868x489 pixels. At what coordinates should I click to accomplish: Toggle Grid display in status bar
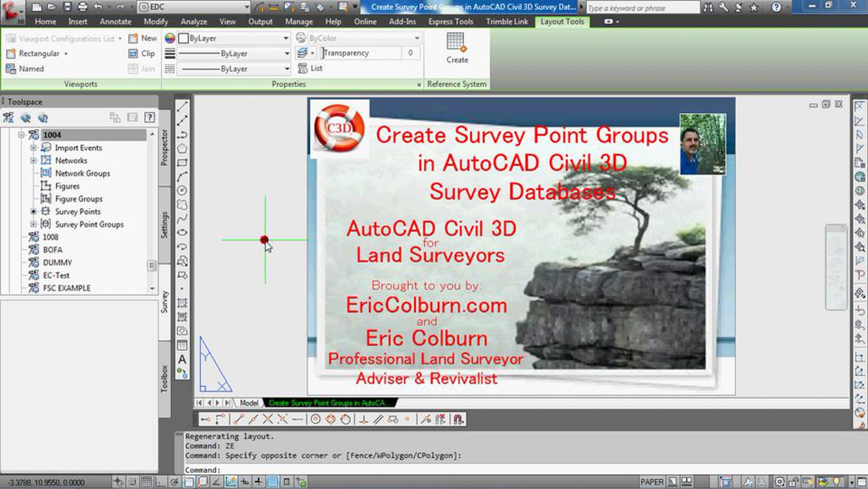click(146, 481)
